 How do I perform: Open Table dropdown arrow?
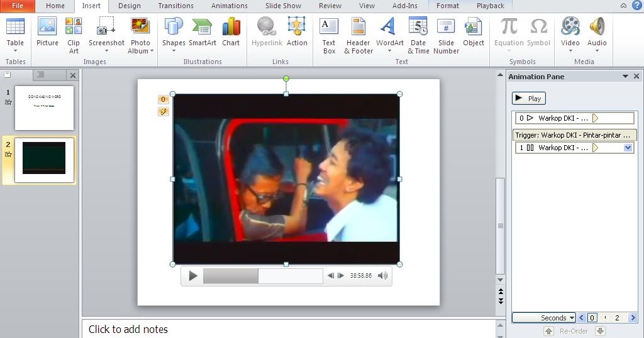coord(15,51)
